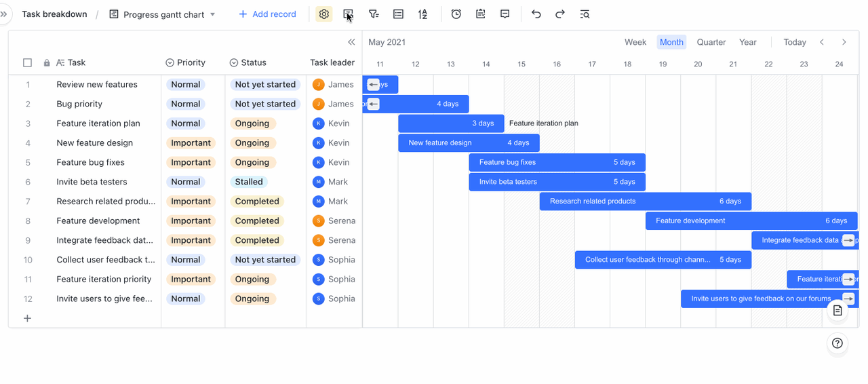Expand the sidebar with double-chevron at top left
This screenshot has height=384, width=868.
(4, 14)
